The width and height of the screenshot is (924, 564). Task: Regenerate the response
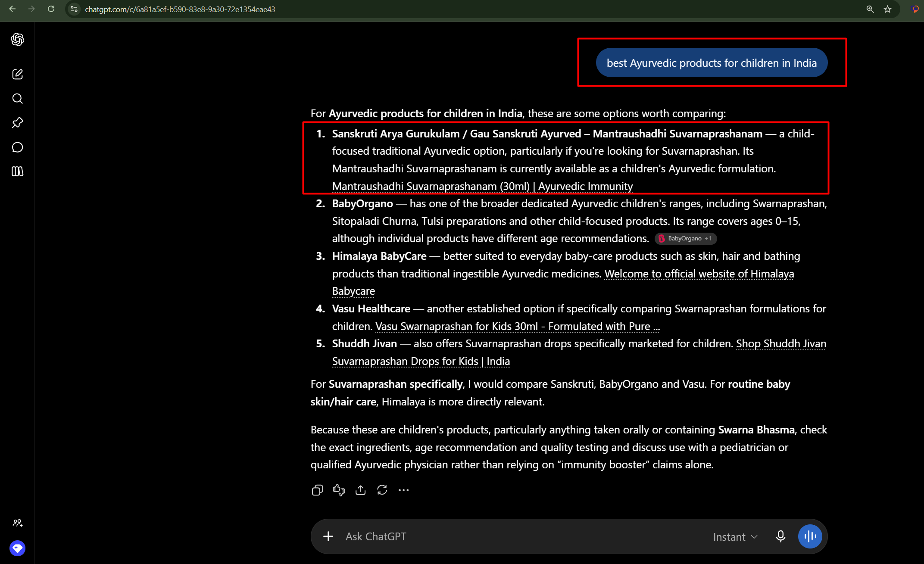click(382, 490)
